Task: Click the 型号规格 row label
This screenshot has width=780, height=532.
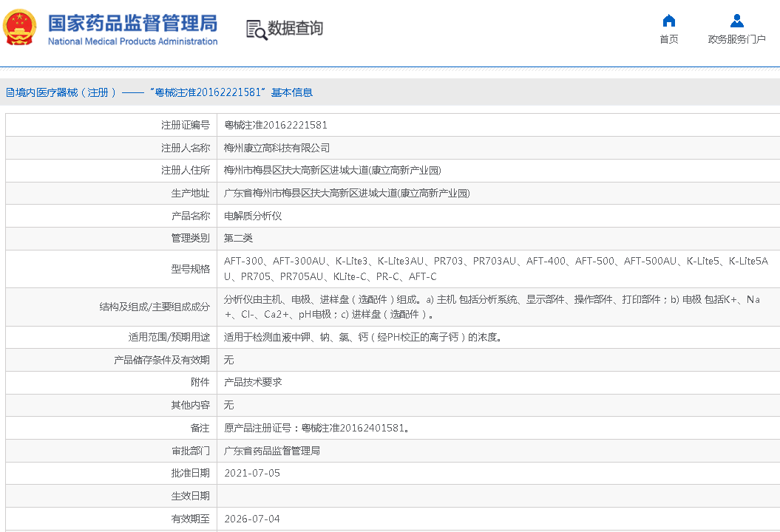Action: (191, 269)
